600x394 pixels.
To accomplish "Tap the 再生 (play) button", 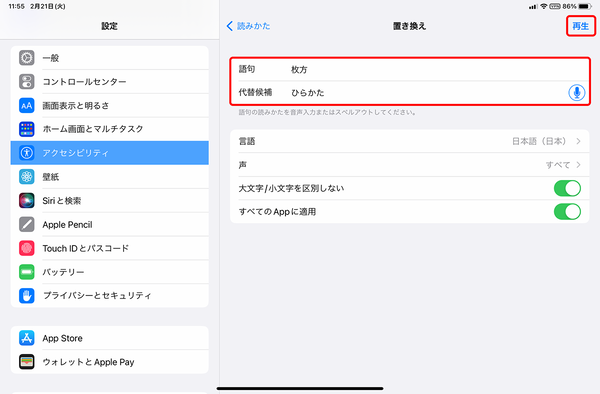I will (580, 26).
